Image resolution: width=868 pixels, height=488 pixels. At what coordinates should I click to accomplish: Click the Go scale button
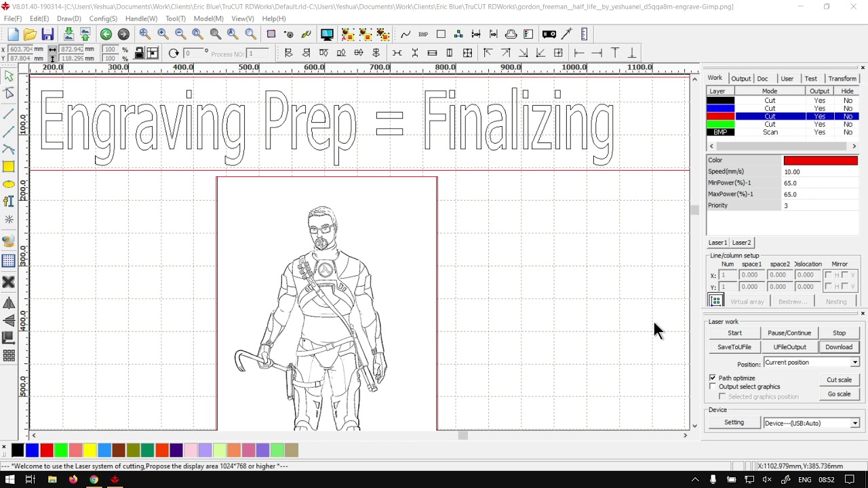(x=839, y=394)
